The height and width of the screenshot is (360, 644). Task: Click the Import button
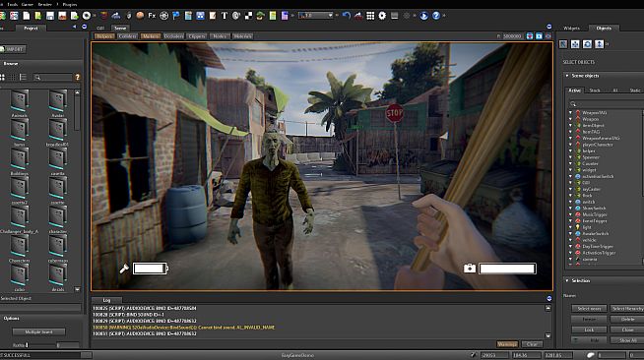click(13, 49)
